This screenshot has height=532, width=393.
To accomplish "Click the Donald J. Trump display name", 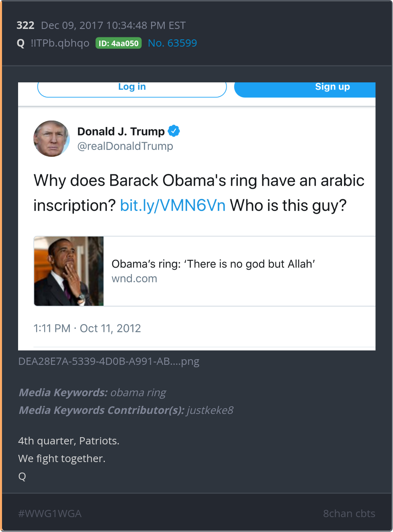I will (x=121, y=131).
